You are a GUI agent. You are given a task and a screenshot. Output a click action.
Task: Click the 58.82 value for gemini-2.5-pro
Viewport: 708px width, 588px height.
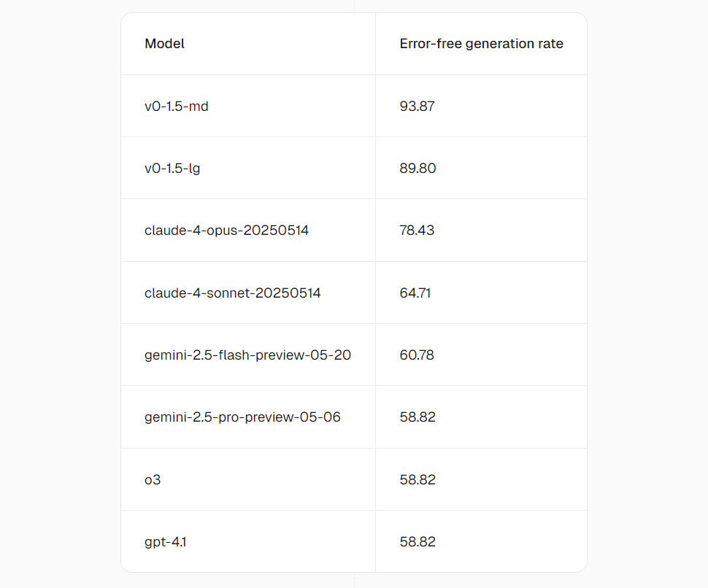(417, 417)
